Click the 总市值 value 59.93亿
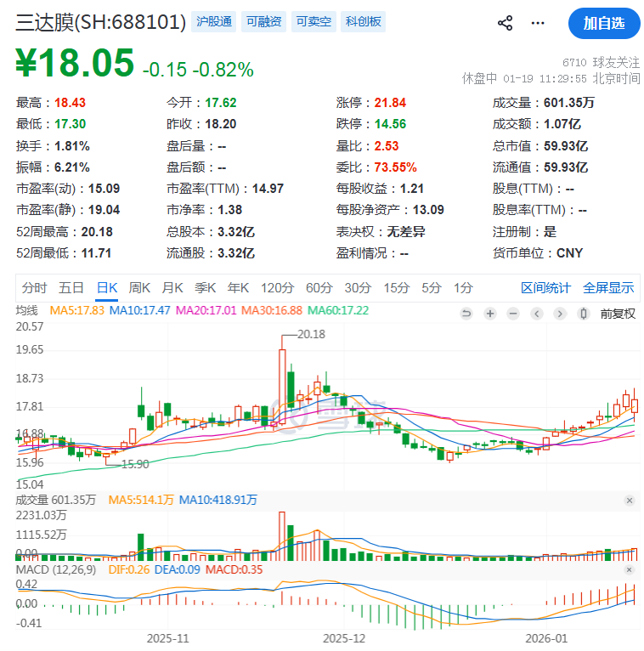The image size is (644, 651). point(566,146)
